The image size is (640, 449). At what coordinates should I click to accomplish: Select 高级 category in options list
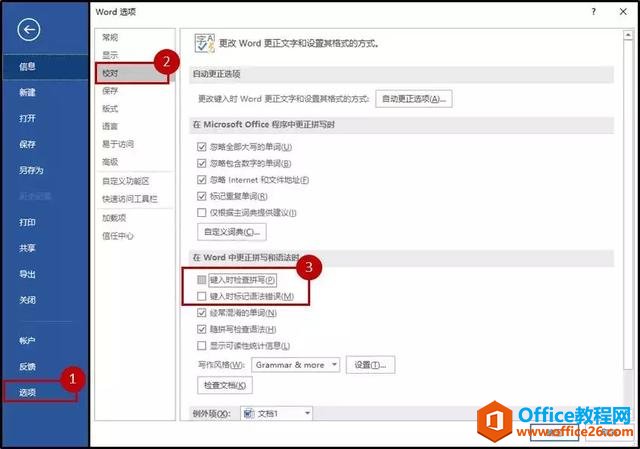click(x=110, y=162)
